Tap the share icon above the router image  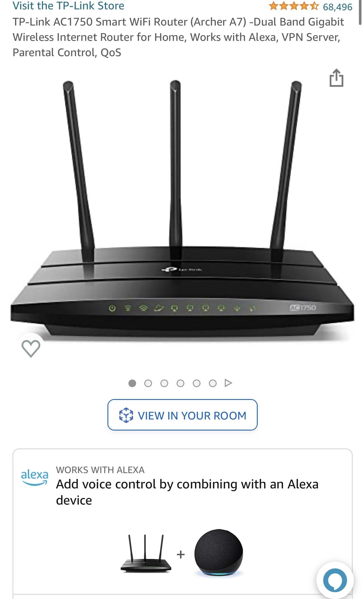point(336,78)
